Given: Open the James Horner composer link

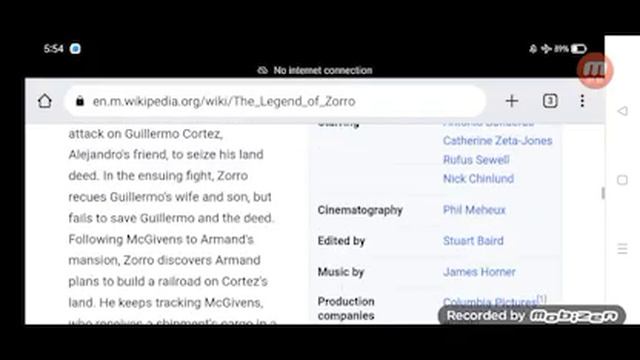Looking at the screenshot, I should point(479,272).
